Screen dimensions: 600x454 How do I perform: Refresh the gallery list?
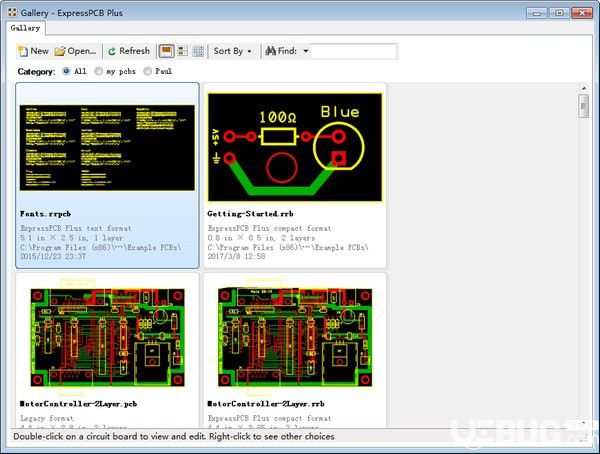coord(129,51)
